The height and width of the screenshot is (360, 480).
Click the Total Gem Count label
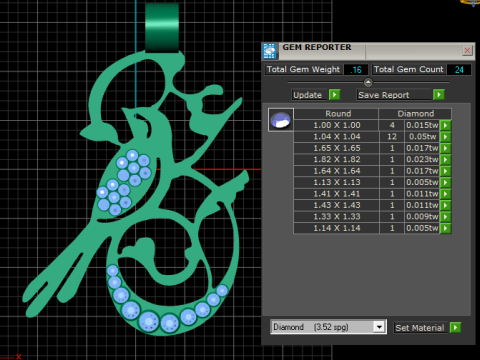coord(409,69)
